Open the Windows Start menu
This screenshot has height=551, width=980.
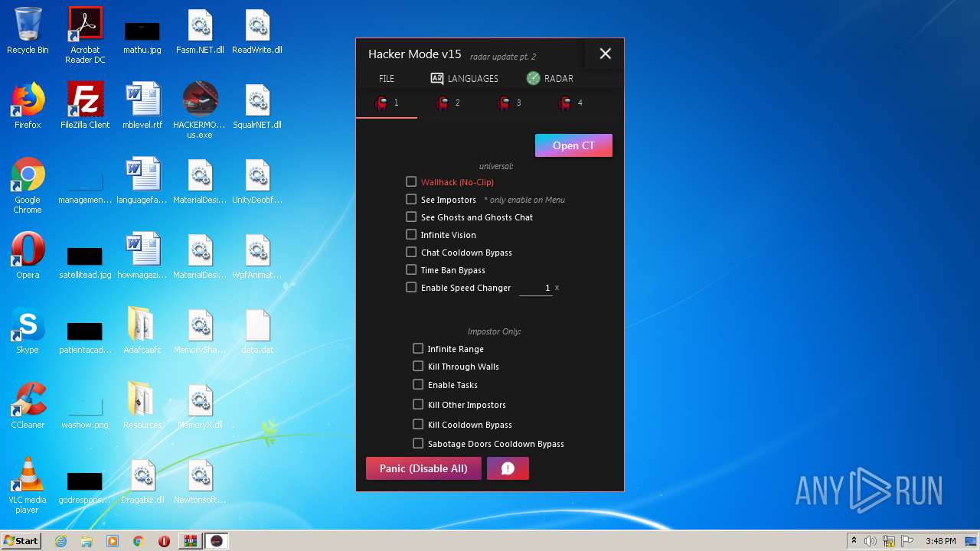pos(21,541)
